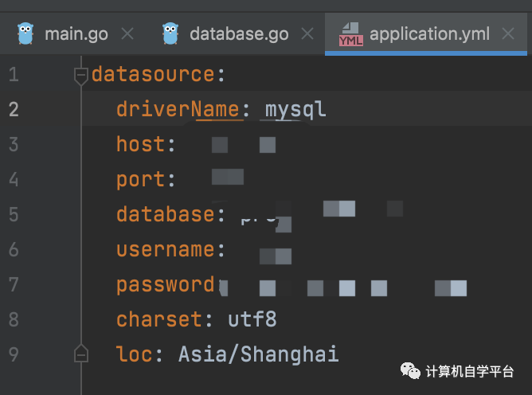
Task: Click the YML file icon on application.yml tab
Action: (x=350, y=33)
